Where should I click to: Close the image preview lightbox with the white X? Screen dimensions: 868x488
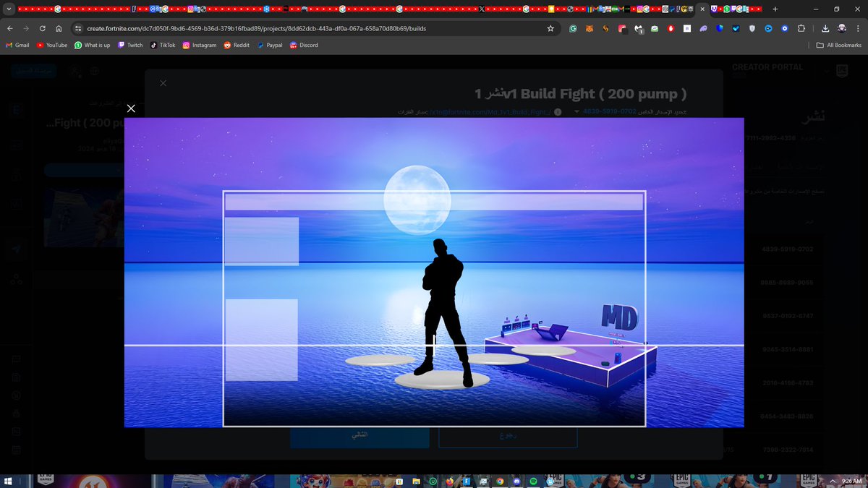(x=131, y=108)
